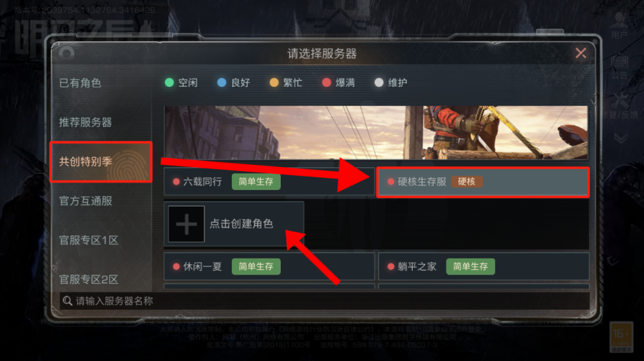Image resolution: width=644 pixels, height=361 pixels.
Task: Click the 16+ age rating badge
Action: pos(621,337)
